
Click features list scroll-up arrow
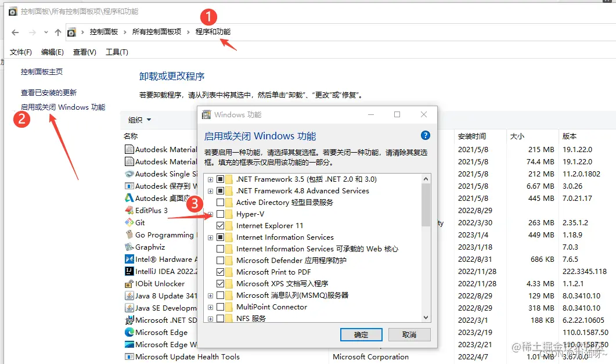pos(426,179)
